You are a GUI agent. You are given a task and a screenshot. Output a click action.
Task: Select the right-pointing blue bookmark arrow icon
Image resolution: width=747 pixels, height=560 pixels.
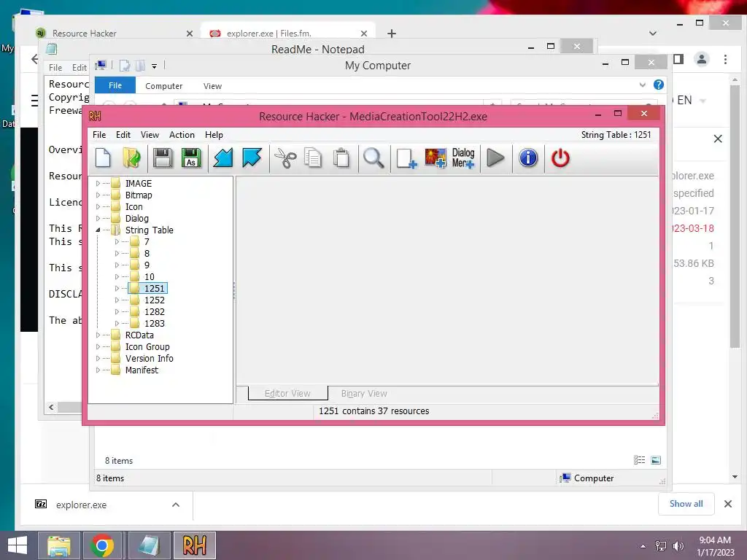(x=252, y=158)
